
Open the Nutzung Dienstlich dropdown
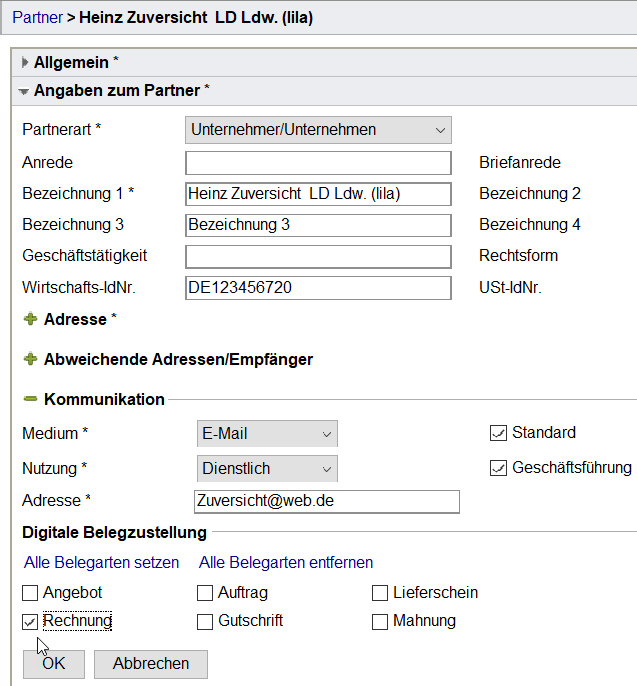(x=267, y=469)
